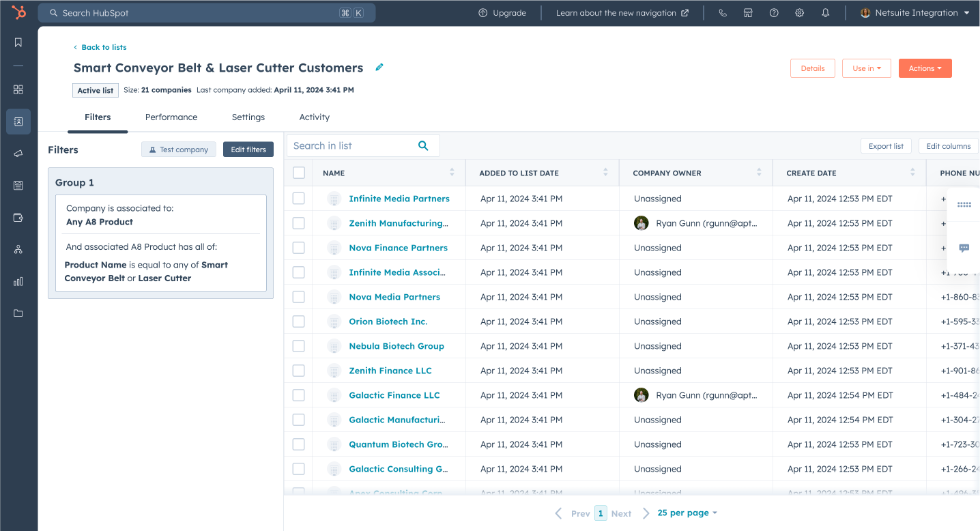Click the Active list badge
Image resolution: width=980 pixels, height=531 pixels.
point(96,90)
